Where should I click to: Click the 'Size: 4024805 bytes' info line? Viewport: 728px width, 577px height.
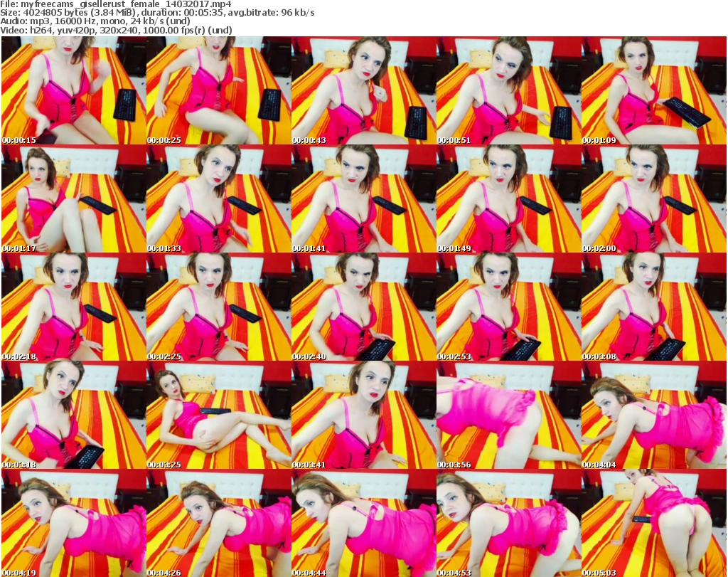pyautogui.click(x=157, y=13)
